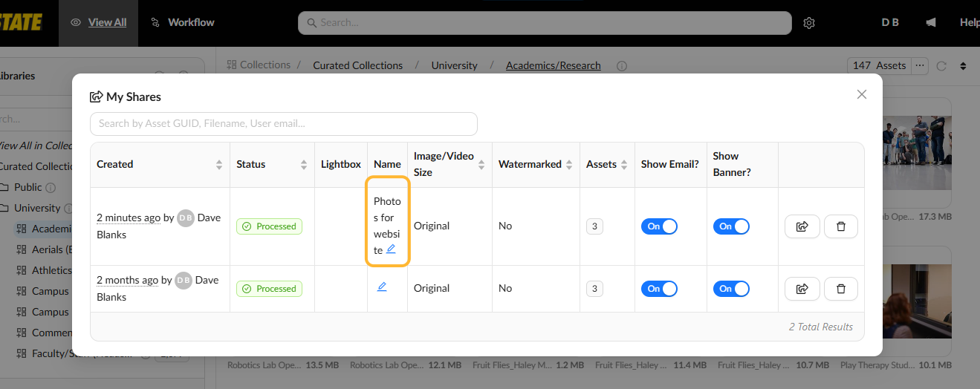Focus the Search by Asset GUID field
Viewport: 980px width, 389px height.
click(x=284, y=124)
